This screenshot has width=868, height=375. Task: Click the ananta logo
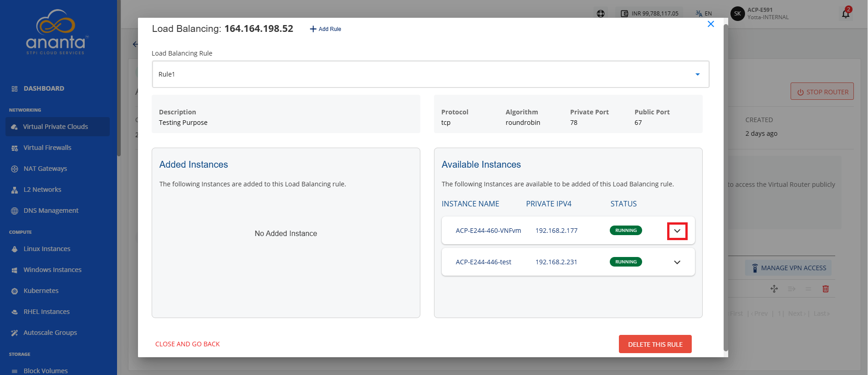[x=56, y=32]
